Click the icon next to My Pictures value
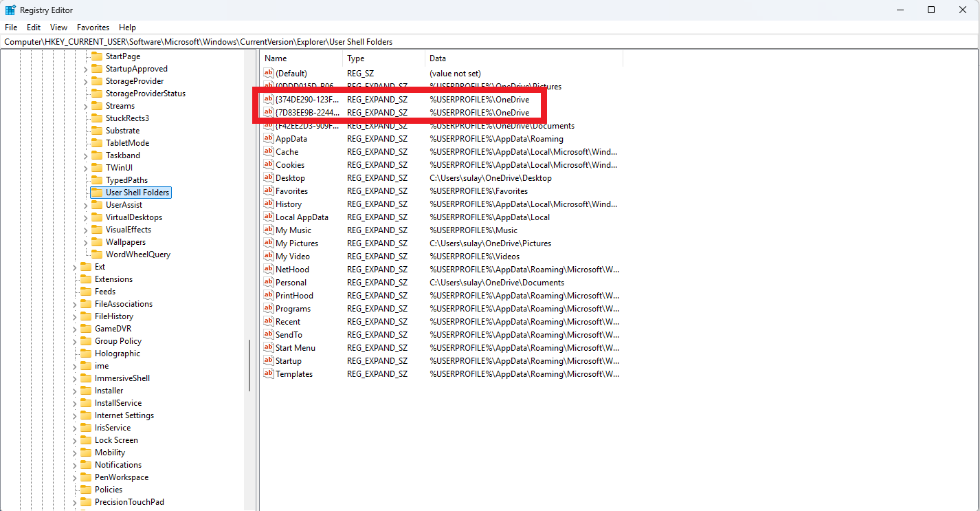The image size is (980, 511). pos(269,243)
